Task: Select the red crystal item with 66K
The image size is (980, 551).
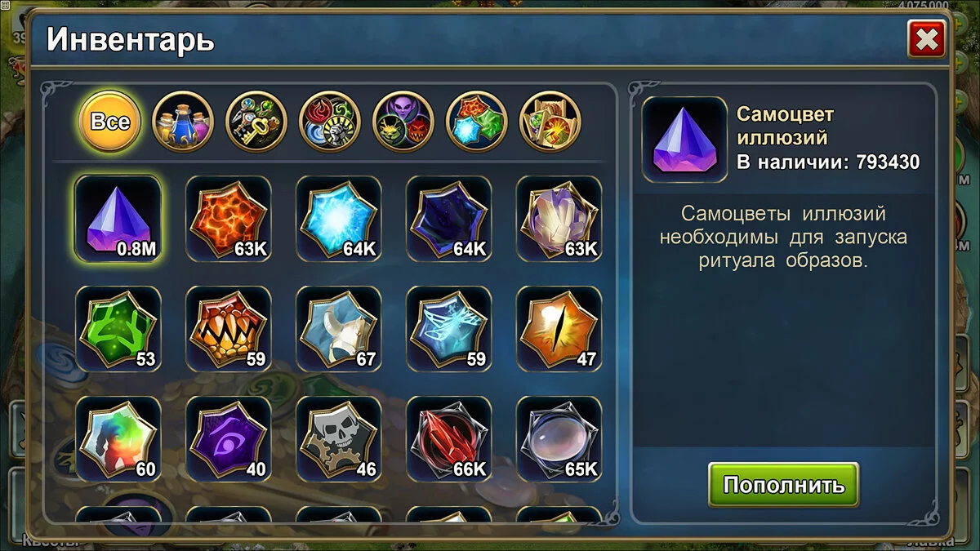Action: pyautogui.click(x=449, y=439)
